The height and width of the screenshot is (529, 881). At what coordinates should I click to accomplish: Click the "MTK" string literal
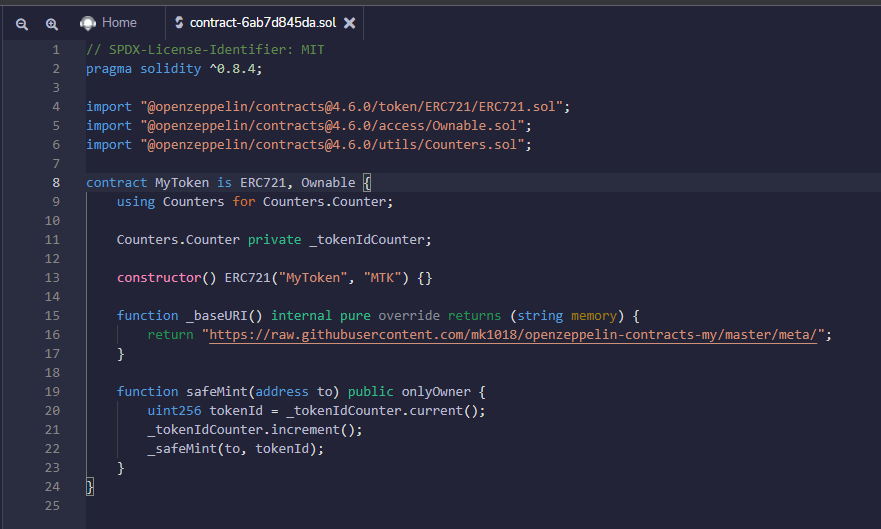pos(382,277)
